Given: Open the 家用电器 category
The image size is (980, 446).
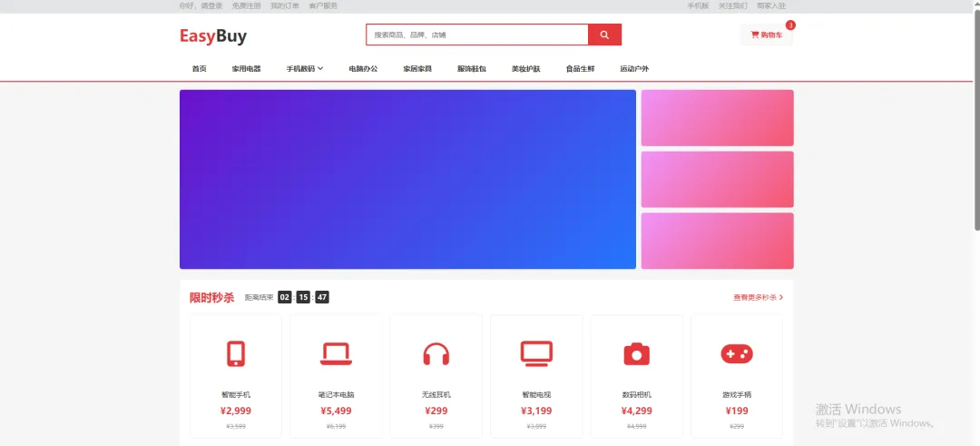Looking at the screenshot, I should (246, 69).
